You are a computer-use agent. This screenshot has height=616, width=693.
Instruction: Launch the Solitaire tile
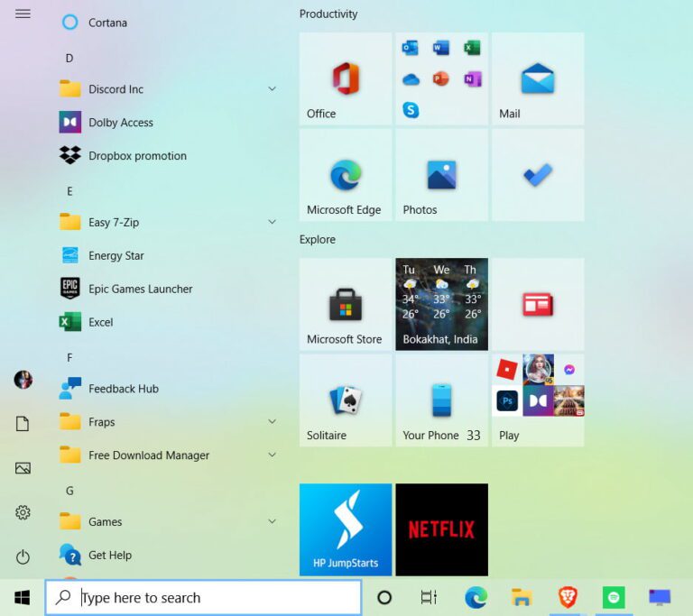pos(346,400)
